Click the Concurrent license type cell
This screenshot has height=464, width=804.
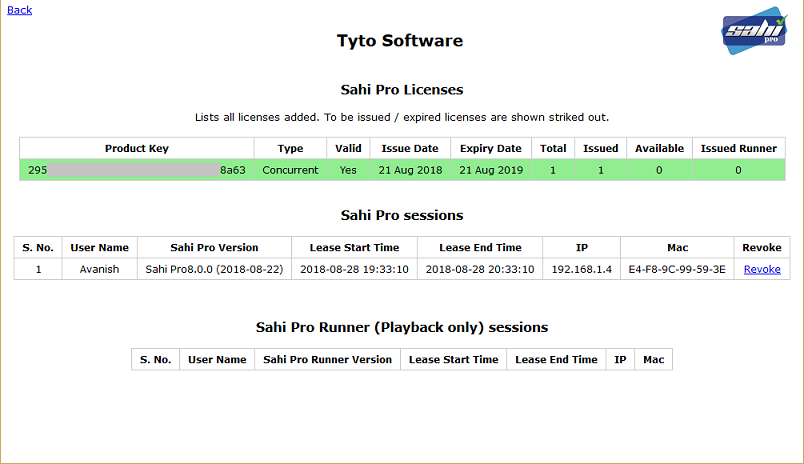tap(290, 170)
